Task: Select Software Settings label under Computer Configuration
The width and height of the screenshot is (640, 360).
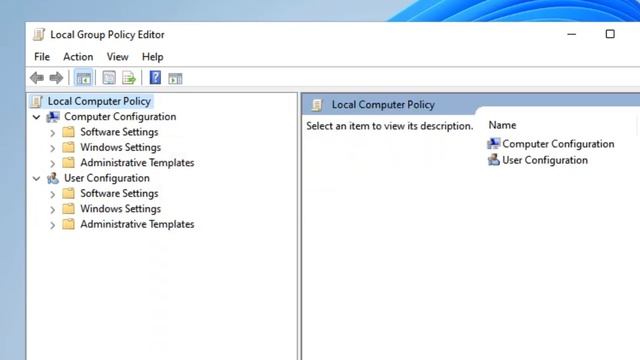Action: (x=119, y=132)
